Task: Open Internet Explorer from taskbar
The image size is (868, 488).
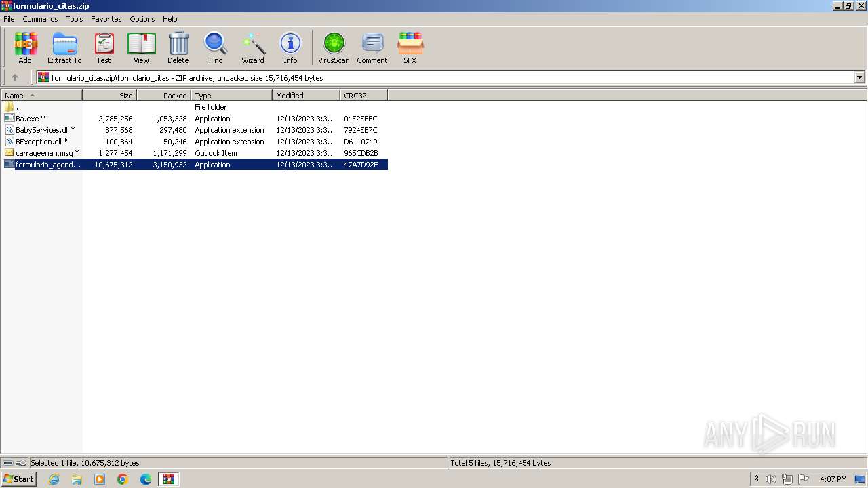Action: tap(54, 479)
